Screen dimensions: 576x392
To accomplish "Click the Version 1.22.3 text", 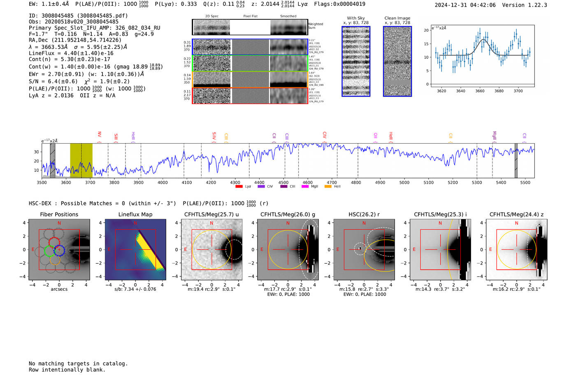I will pos(525,5).
